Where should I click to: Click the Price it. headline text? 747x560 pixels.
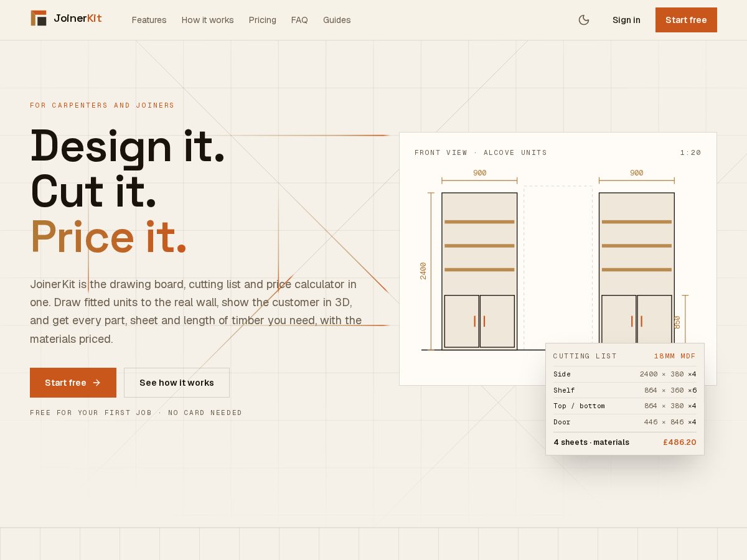click(x=108, y=237)
